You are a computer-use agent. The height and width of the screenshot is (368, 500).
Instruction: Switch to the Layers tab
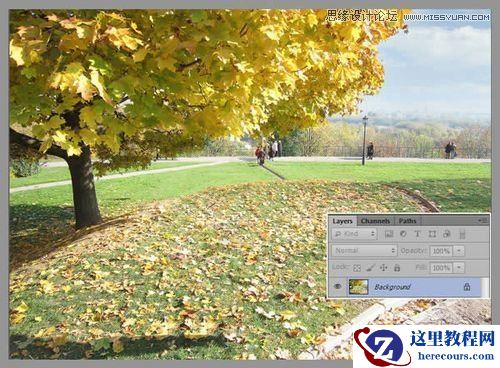(x=343, y=221)
